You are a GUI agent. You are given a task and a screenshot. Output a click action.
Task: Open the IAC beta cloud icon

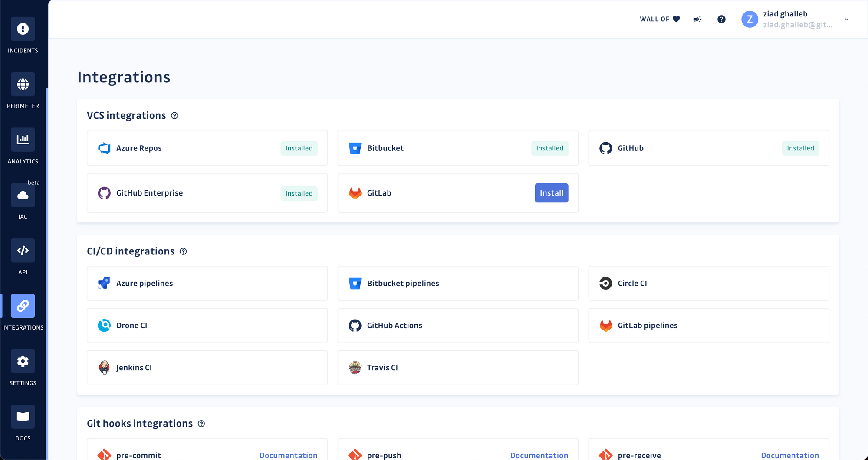click(x=23, y=195)
